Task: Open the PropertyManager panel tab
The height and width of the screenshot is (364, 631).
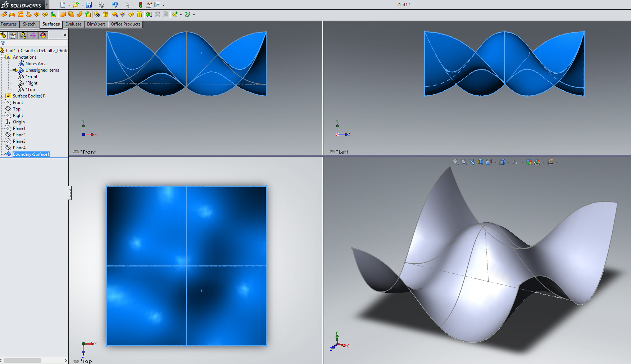Action: 13,35
